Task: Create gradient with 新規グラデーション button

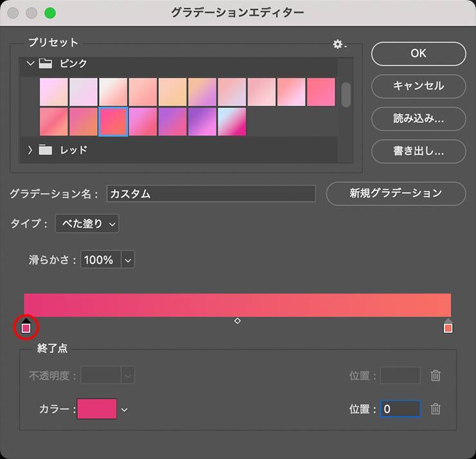Action: (x=396, y=193)
